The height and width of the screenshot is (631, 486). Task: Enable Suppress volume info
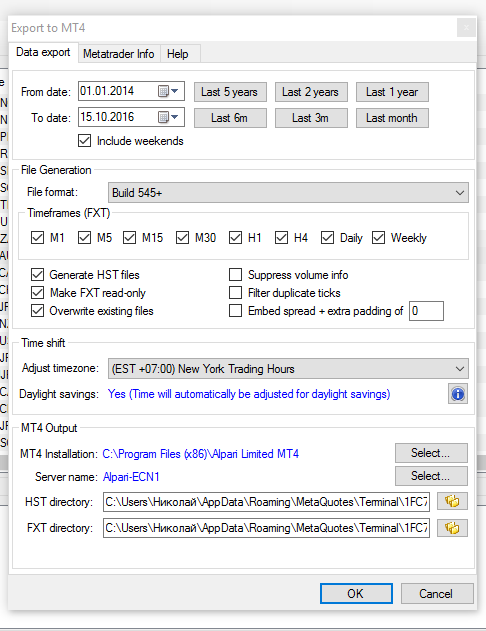point(235,274)
